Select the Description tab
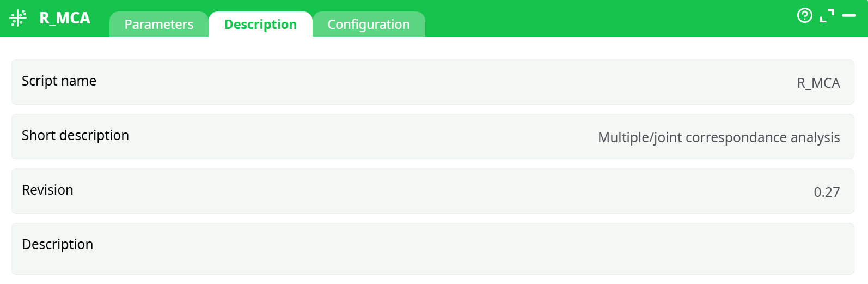 260,25
